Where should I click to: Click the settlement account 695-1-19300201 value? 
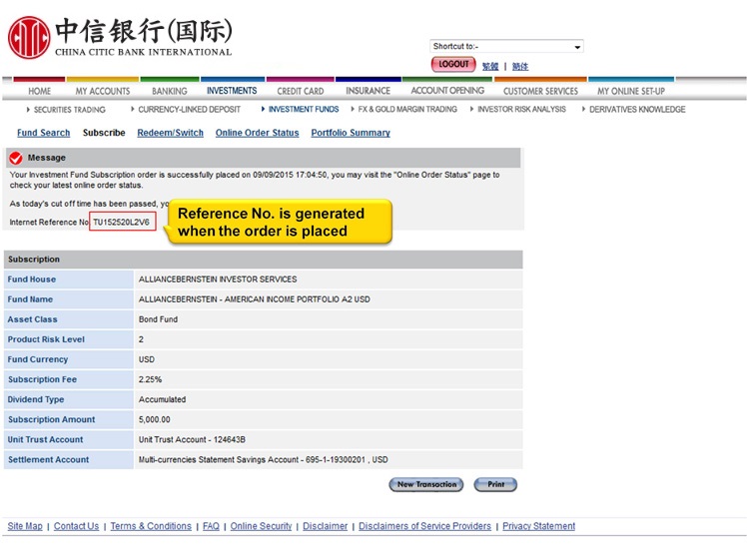click(x=263, y=459)
